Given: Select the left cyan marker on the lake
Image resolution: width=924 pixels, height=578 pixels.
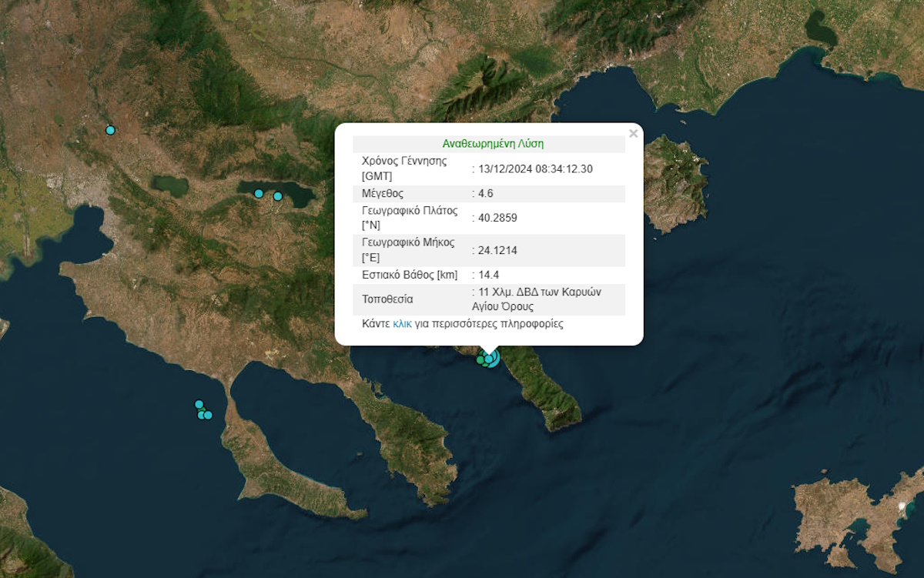Looking at the screenshot, I should (259, 193).
